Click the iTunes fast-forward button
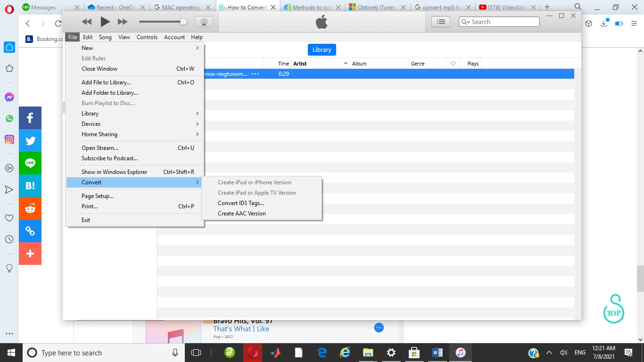Viewport: 644px width, 362px height. pos(123,22)
